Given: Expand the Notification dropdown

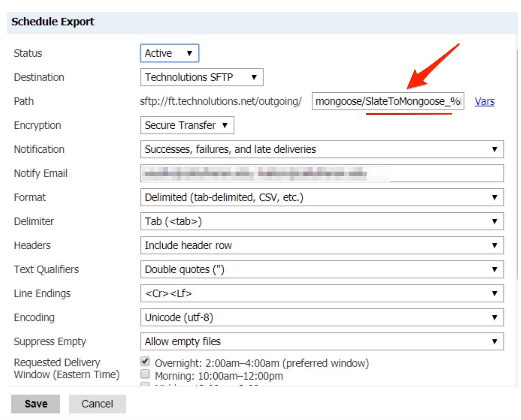Looking at the screenshot, I should (x=321, y=150).
